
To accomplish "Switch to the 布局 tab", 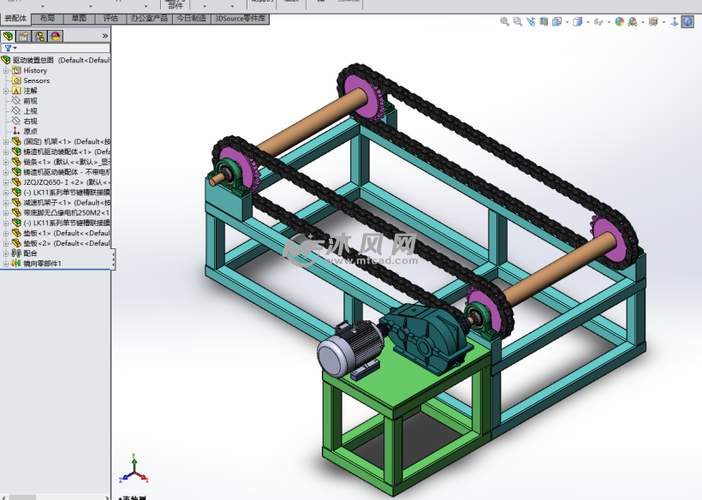I will pyautogui.click(x=48, y=18).
